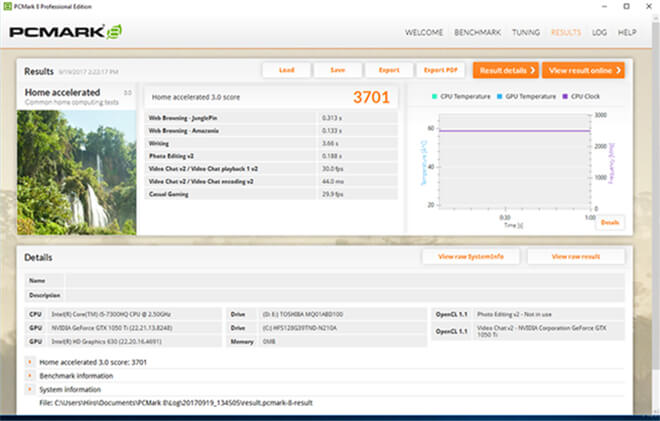Click the Memory value 0MB
The image size is (660, 421).
pos(269,341)
